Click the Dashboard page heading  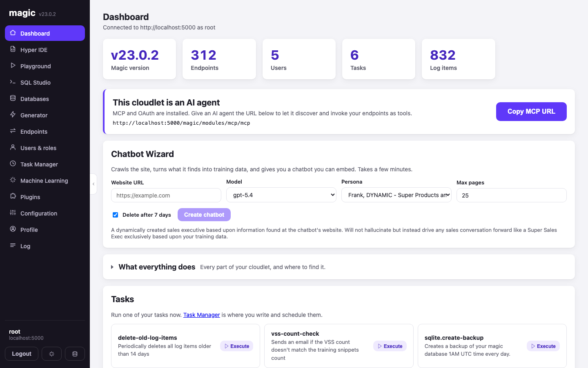point(126,17)
